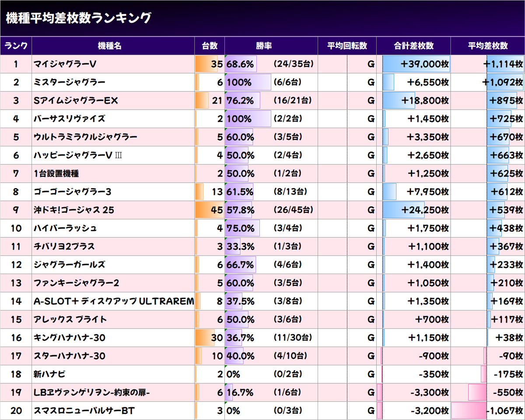Click the +6,550枚 total difference value

pyautogui.click(x=427, y=82)
